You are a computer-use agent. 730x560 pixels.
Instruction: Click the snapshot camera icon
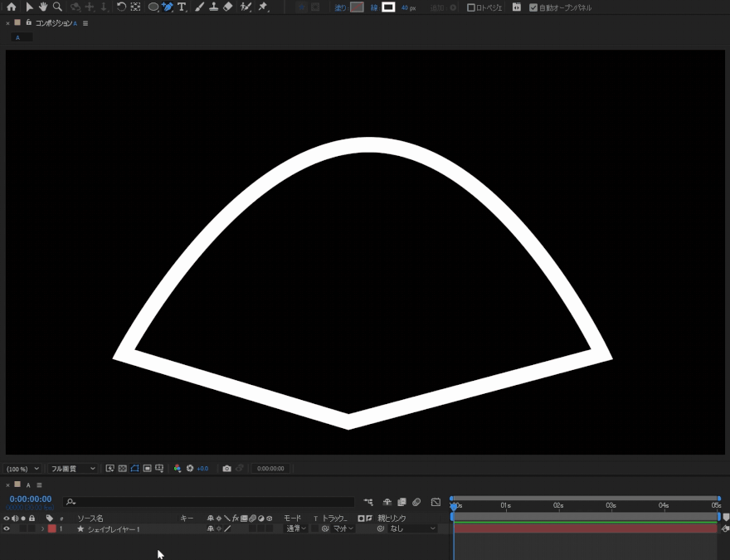coord(226,469)
